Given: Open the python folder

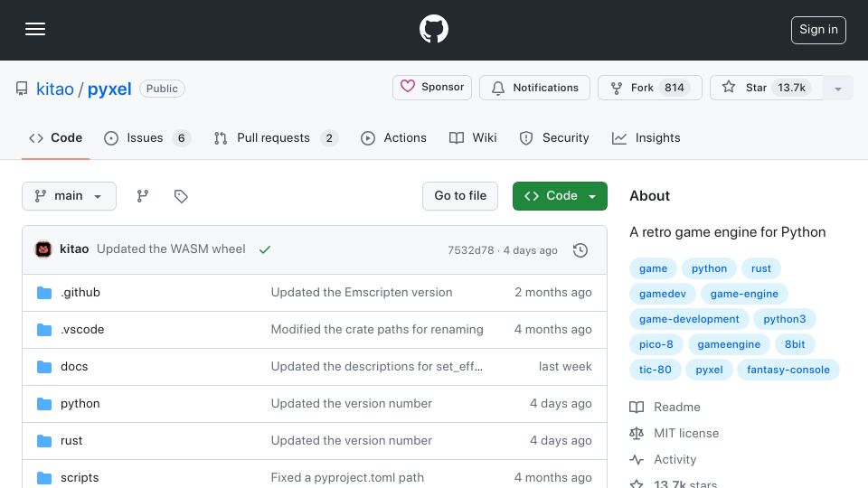Looking at the screenshot, I should [x=80, y=403].
